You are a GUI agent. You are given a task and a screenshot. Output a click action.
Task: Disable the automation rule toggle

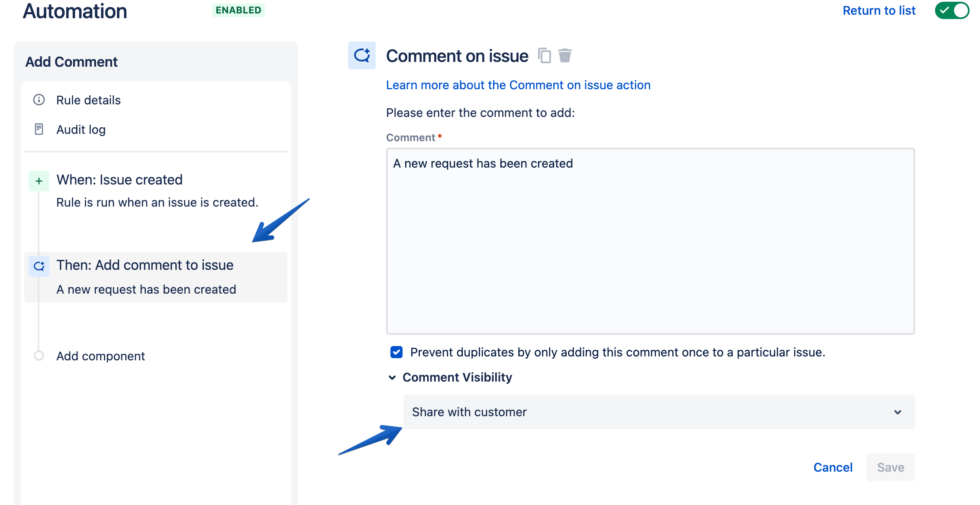click(x=952, y=11)
